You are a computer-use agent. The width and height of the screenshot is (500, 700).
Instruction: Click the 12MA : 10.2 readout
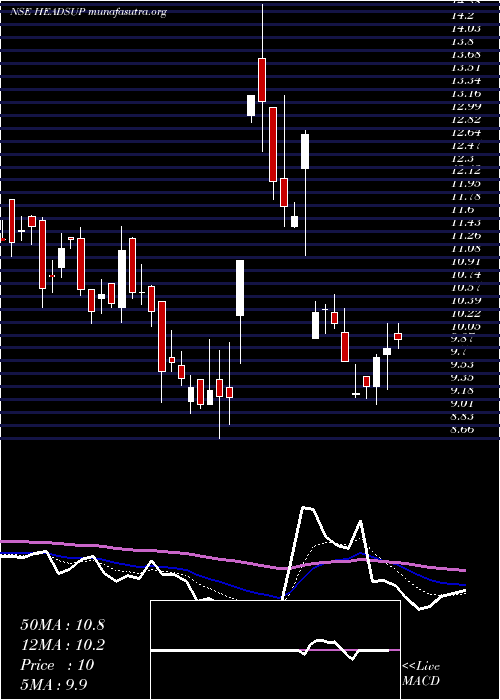click(62, 645)
